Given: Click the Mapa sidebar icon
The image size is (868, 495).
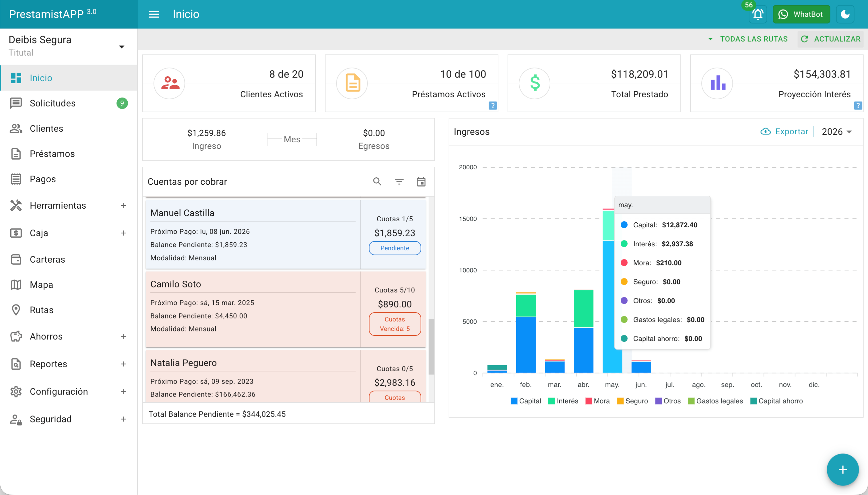Looking at the screenshot, I should (x=16, y=285).
